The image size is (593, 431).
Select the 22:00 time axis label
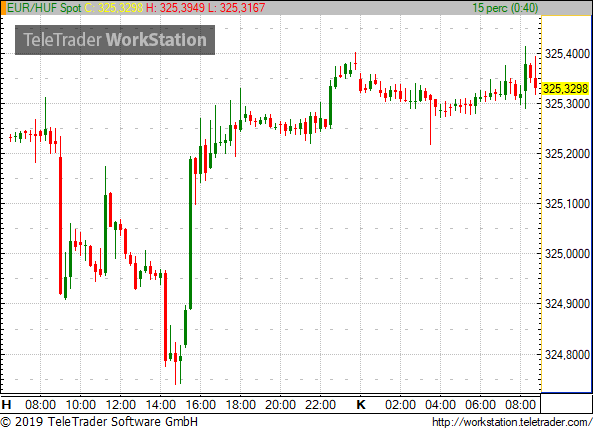coord(320,405)
